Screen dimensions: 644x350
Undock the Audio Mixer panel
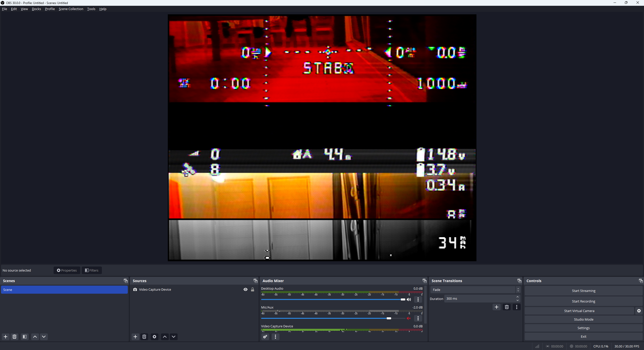[x=424, y=281]
